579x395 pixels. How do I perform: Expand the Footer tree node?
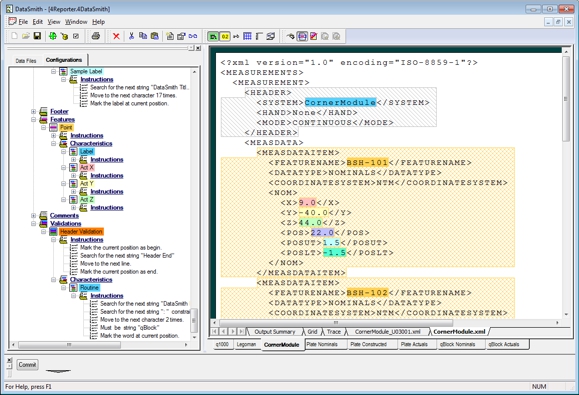click(x=34, y=111)
